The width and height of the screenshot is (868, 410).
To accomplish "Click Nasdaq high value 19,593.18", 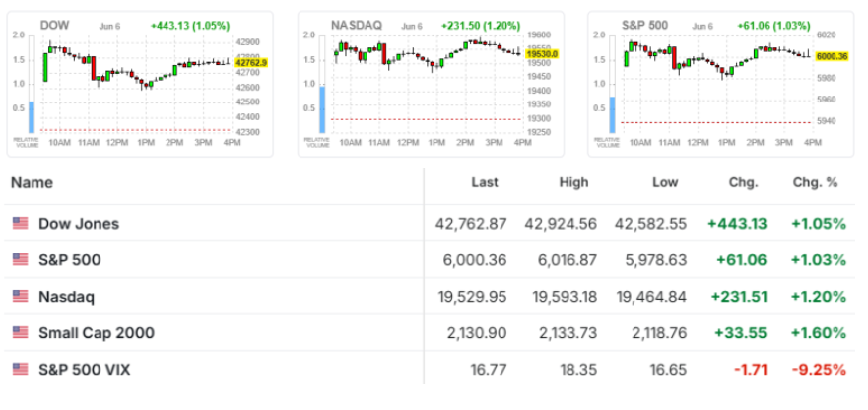I will pos(565,297).
